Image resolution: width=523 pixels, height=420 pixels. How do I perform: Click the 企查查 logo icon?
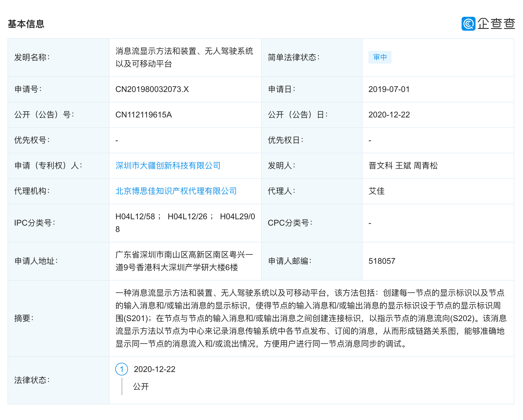468,24
